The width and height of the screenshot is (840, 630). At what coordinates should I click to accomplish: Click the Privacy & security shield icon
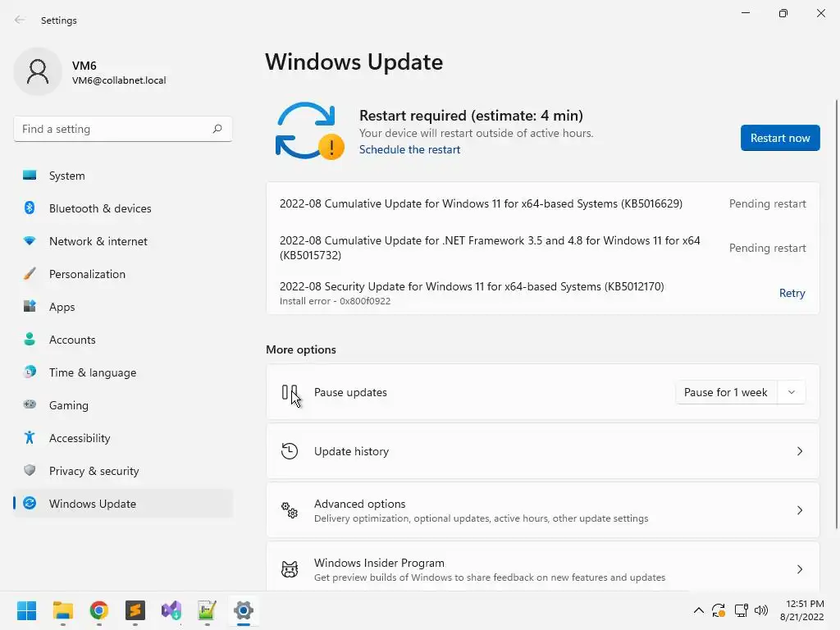(30, 470)
